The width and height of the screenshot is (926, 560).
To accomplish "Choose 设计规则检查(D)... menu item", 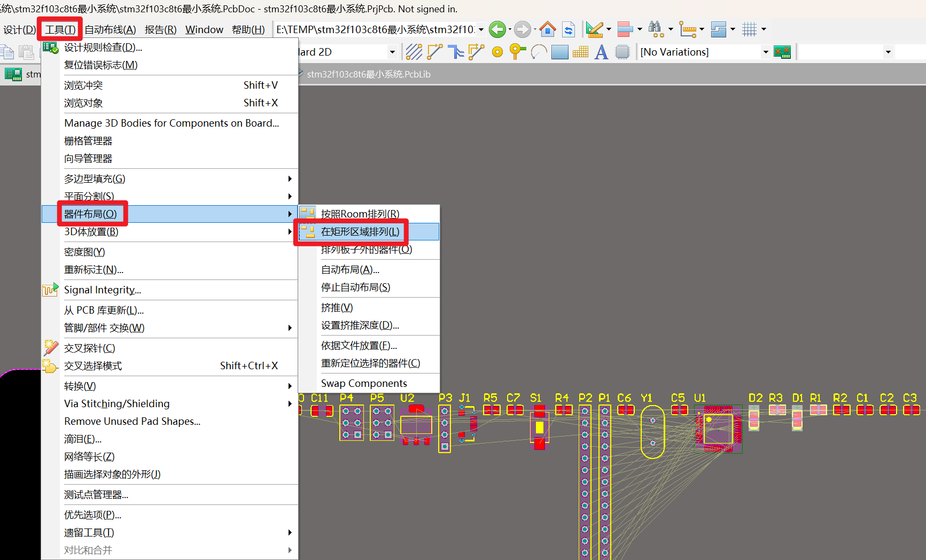I will pos(170,47).
